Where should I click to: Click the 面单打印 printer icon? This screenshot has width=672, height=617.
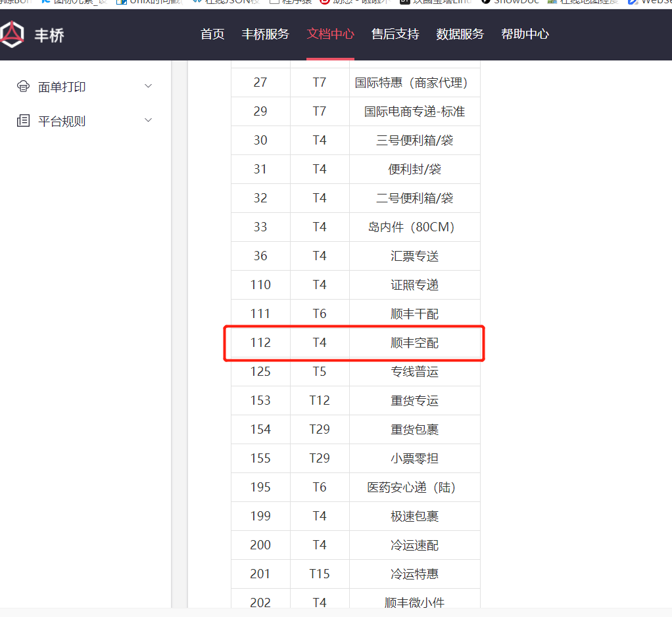[x=23, y=87]
